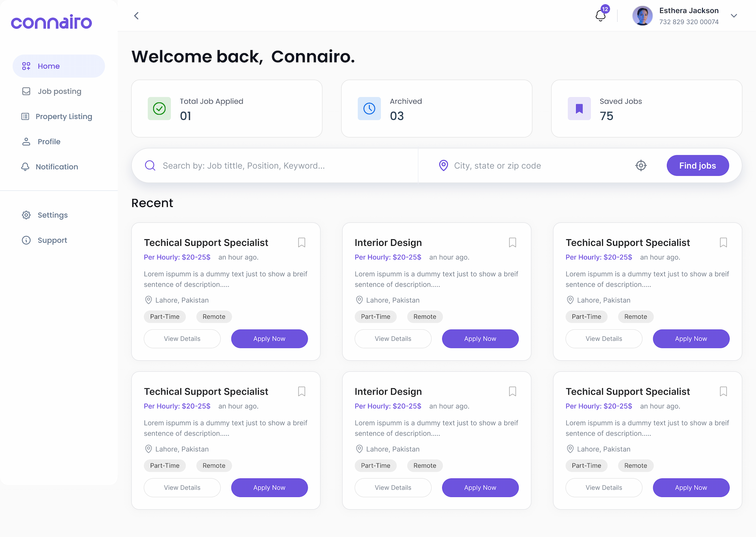The height and width of the screenshot is (537, 756).
Task: Open Property Listing from the sidebar icon
Action: (x=26, y=116)
